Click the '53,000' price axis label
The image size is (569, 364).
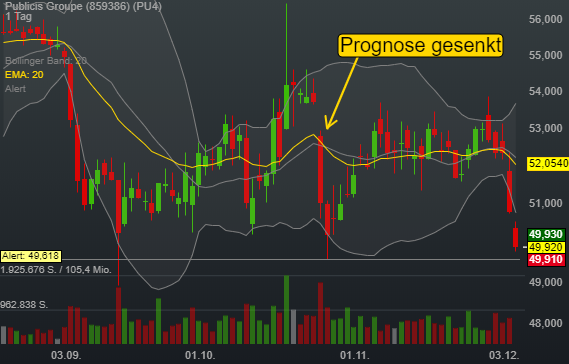pos(545,128)
